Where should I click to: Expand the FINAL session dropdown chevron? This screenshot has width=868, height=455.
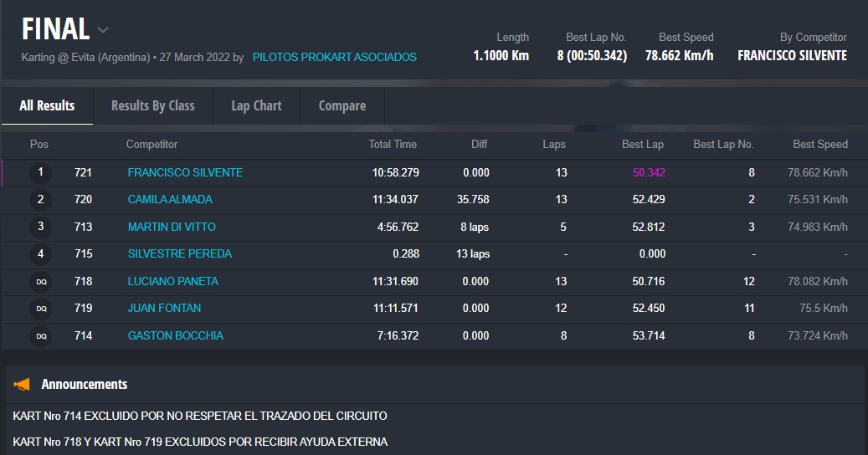click(x=103, y=31)
